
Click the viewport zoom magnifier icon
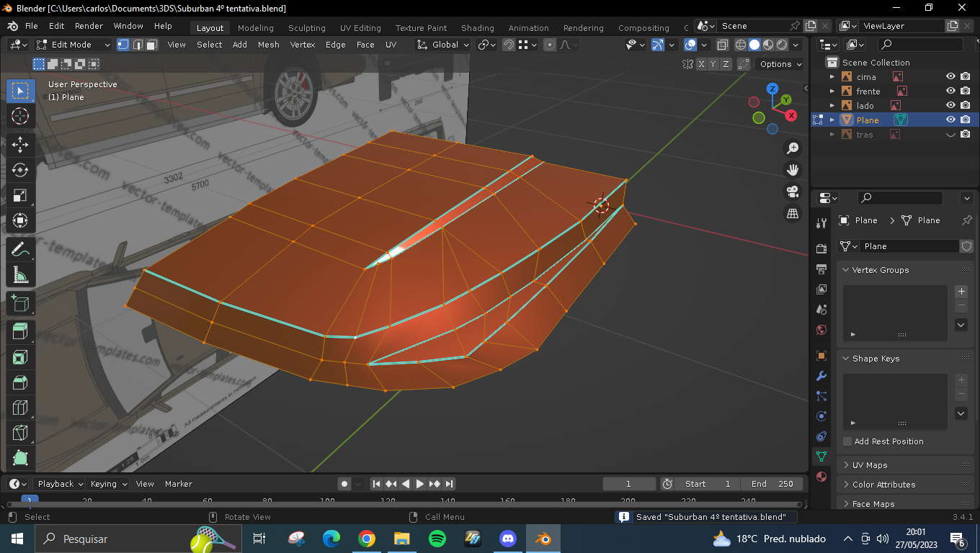pyautogui.click(x=793, y=148)
